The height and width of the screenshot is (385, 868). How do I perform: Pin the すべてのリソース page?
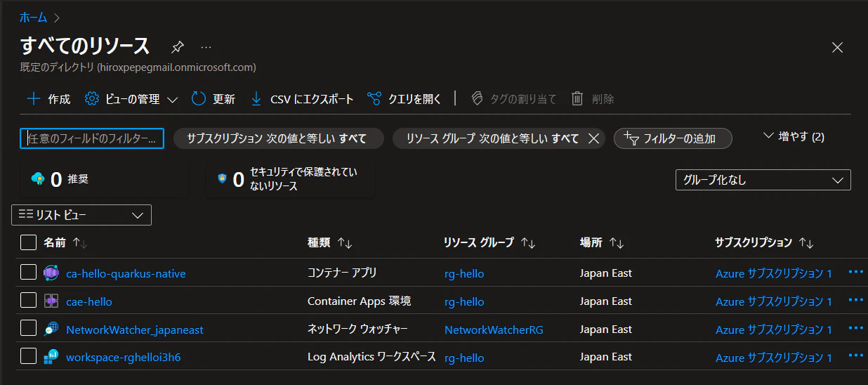click(x=178, y=47)
